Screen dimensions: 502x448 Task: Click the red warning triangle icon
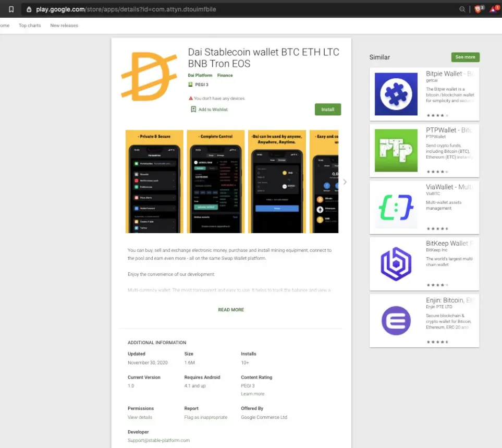click(191, 99)
